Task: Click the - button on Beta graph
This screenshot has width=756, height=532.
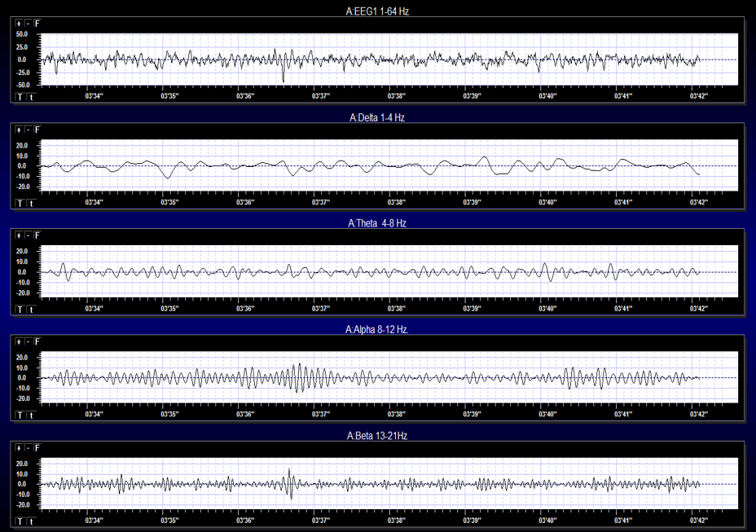Action: 28,448
